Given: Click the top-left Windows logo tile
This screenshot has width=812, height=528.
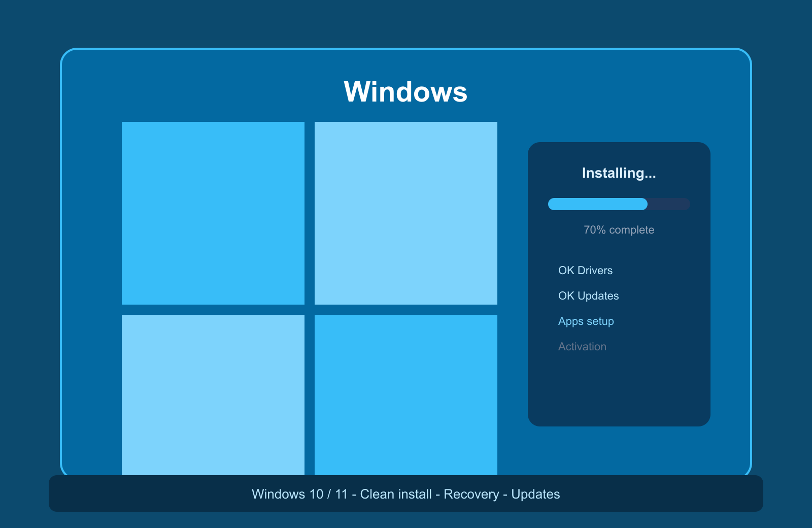Looking at the screenshot, I should [x=213, y=213].
